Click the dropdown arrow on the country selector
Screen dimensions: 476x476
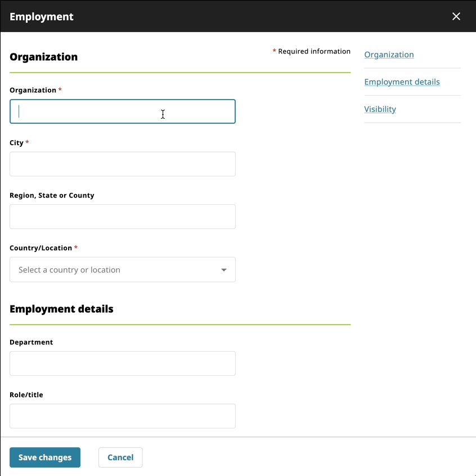click(x=224, y=270)
